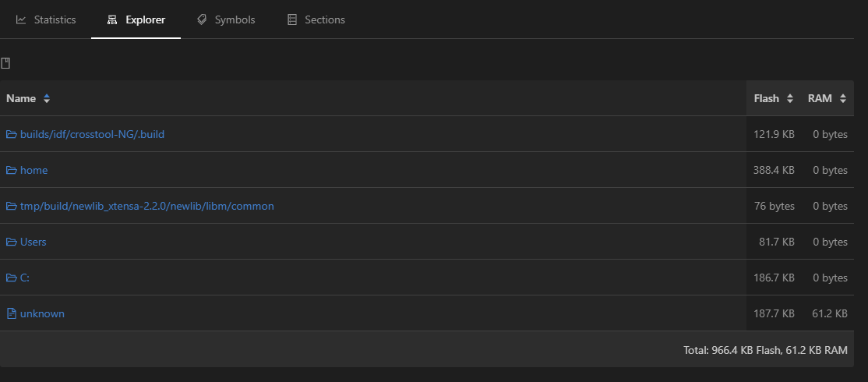Viewport: 868px width, 382px height.
Task: Click folder icon beside Users entry
Action: pyautogui.click(x=11, y=242)
